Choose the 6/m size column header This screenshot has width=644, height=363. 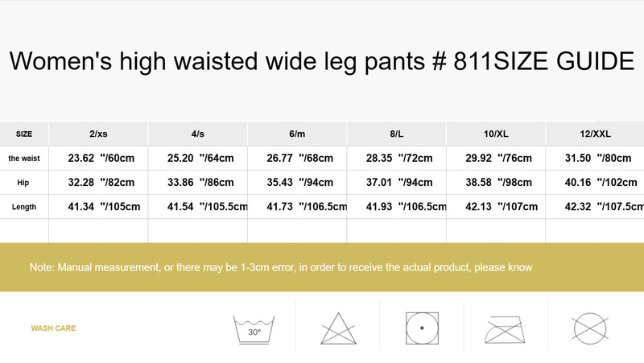(296, 134)
